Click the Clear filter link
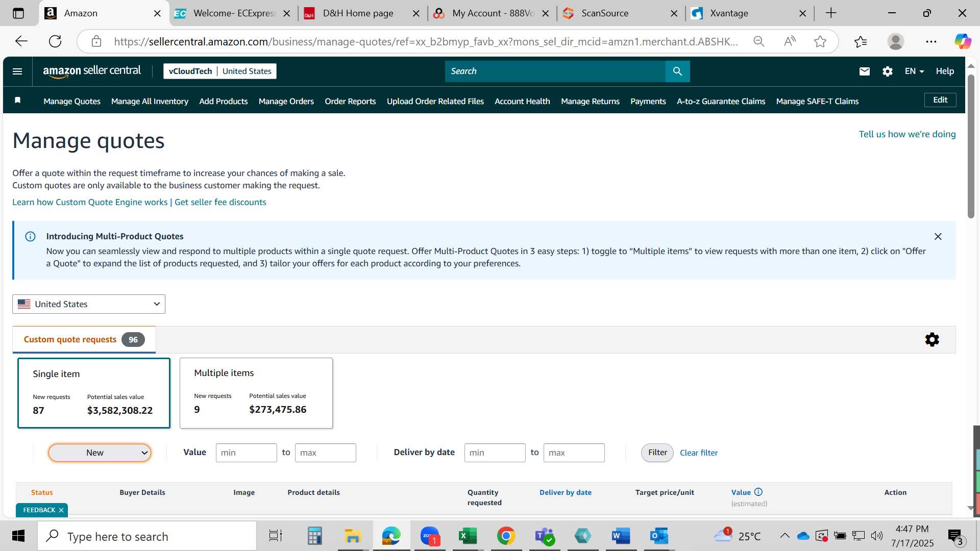This screenshot has height=551, width=980. (x=699, y=453)
